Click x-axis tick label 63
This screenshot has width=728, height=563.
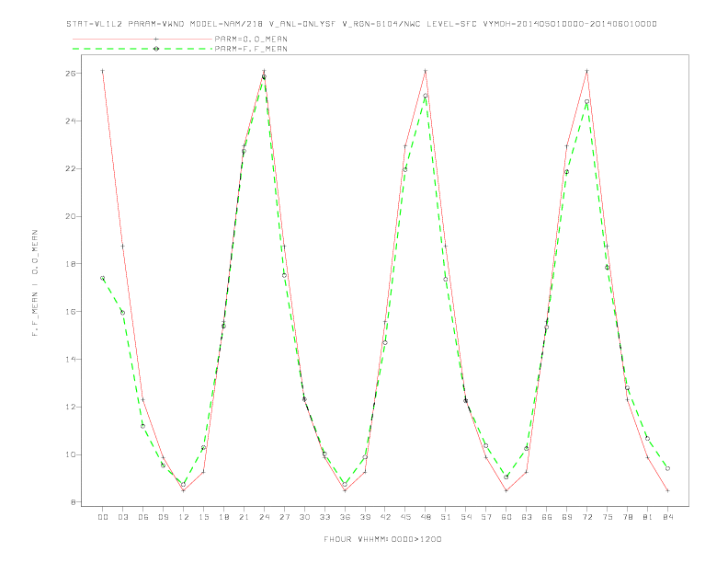point(527,517)
